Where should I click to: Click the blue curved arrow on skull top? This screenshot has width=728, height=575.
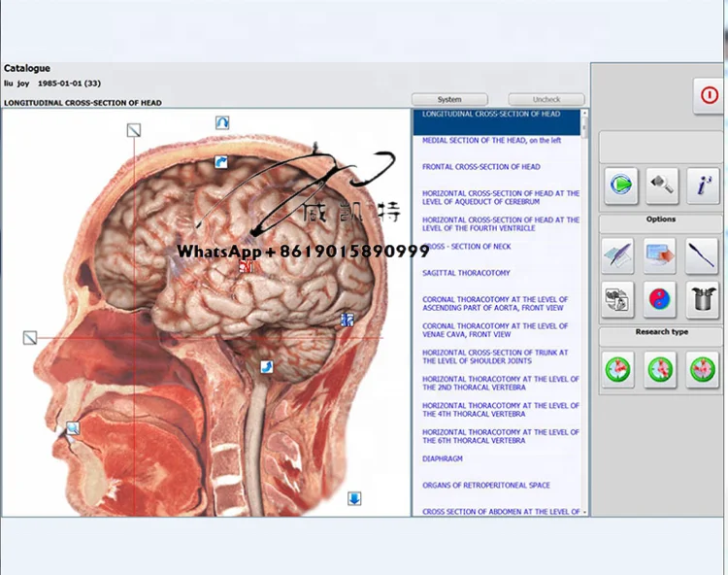221,162
